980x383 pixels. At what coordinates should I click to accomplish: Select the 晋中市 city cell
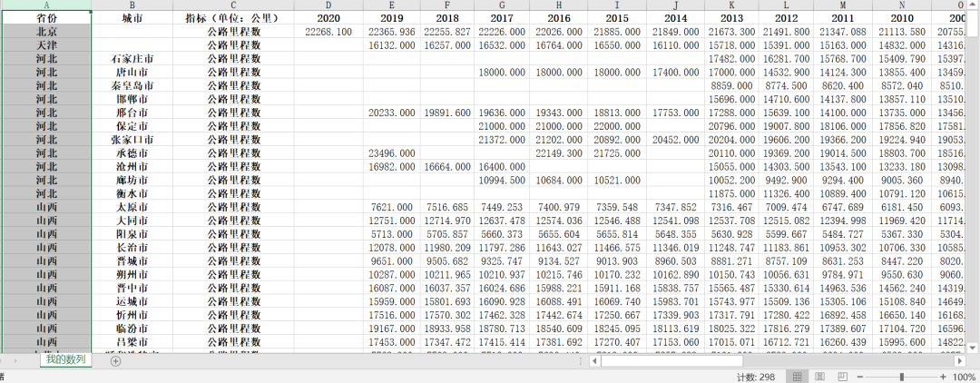tap(132, 288)
